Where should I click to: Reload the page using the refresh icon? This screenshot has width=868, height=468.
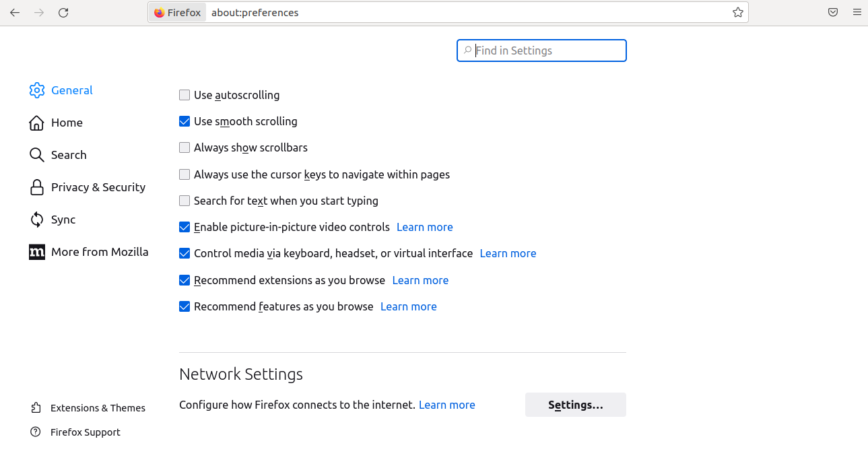coord(63,11)
